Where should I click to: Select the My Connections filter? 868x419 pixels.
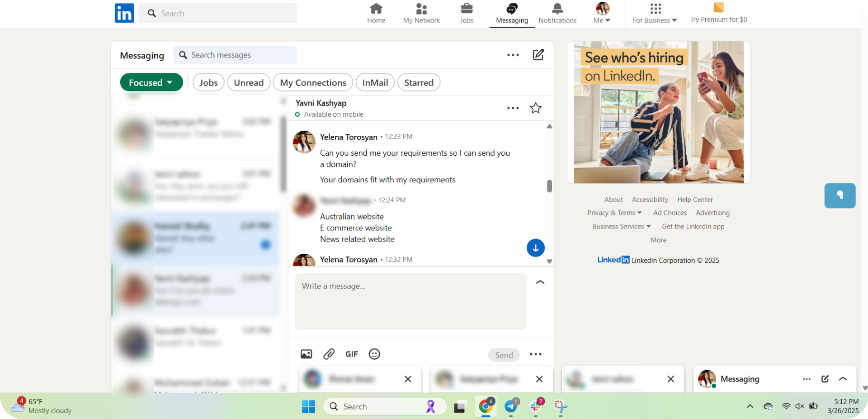[x=313, y=83]
